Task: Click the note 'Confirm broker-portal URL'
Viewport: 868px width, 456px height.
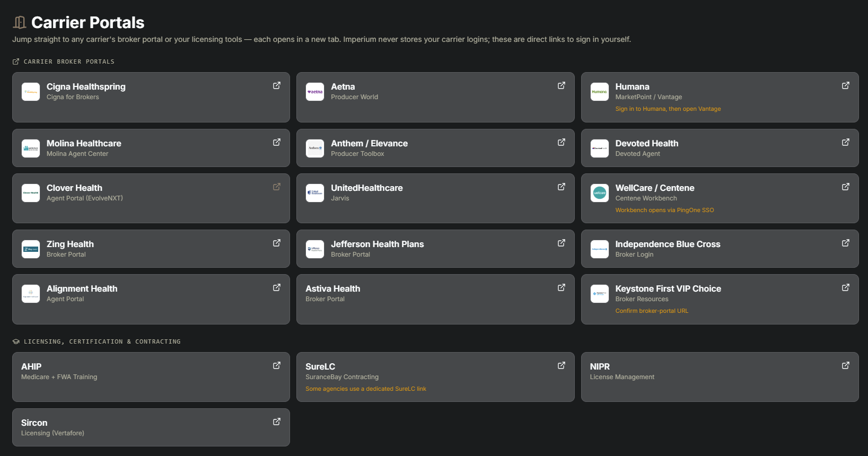Action: tap(652, 311)
